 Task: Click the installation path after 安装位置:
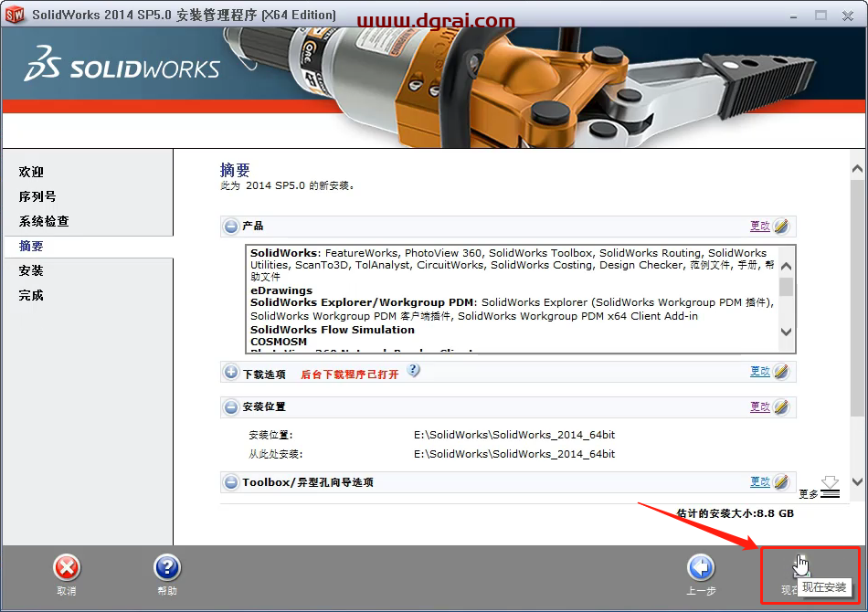514,436
